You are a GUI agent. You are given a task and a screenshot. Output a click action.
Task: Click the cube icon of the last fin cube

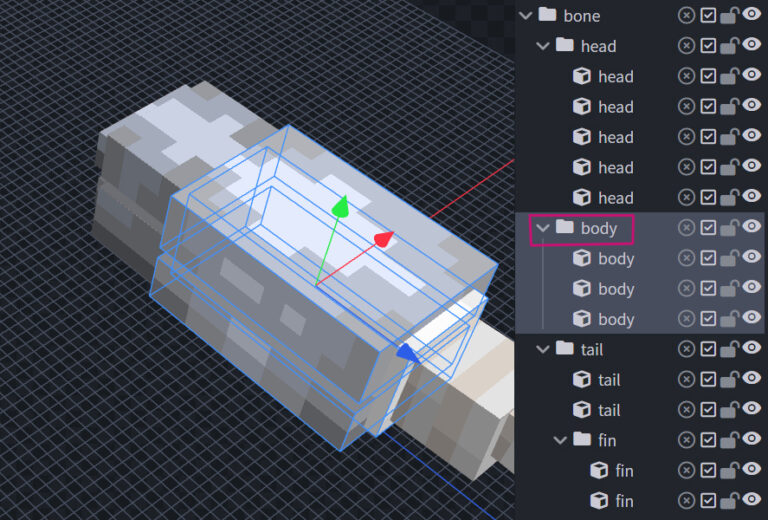coord(599,500)
